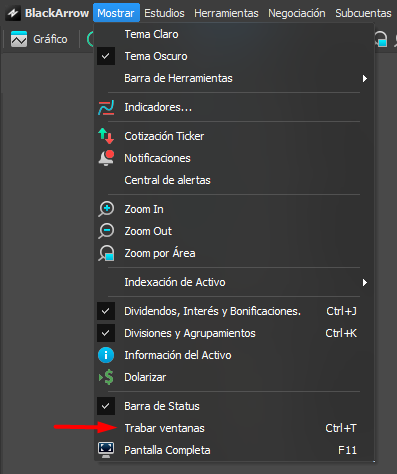
Task: Click the Zoom por Área label
Action: (160, 253)
